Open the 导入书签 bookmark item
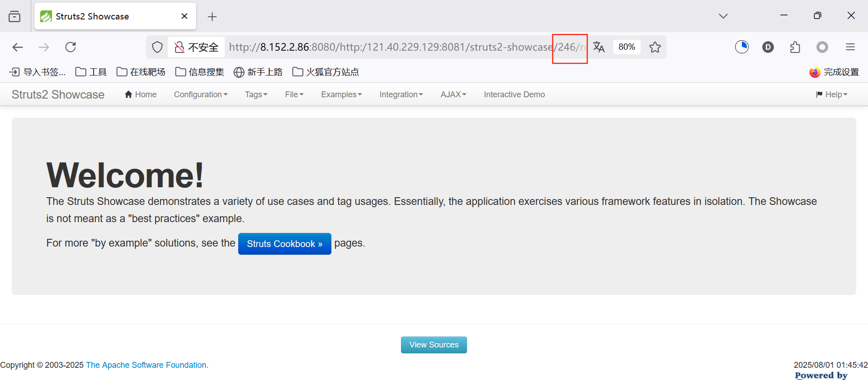The image size is (868, 380). (38, 72)
